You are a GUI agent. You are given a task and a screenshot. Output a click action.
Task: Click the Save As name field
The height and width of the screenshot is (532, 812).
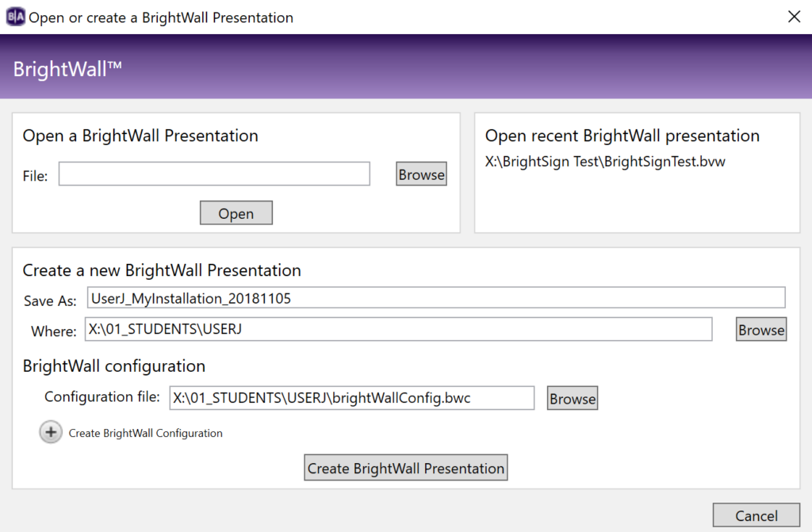(436, 298)
